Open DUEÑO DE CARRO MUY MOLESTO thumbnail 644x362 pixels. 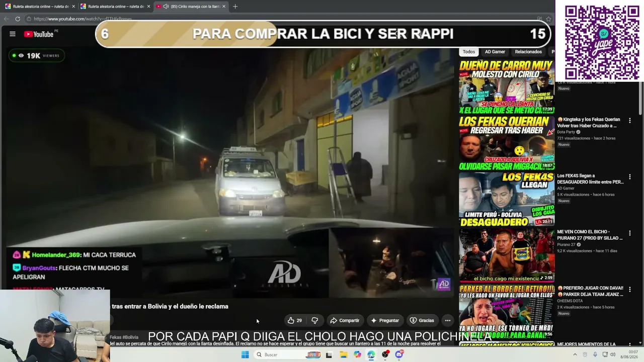(507, 86)
